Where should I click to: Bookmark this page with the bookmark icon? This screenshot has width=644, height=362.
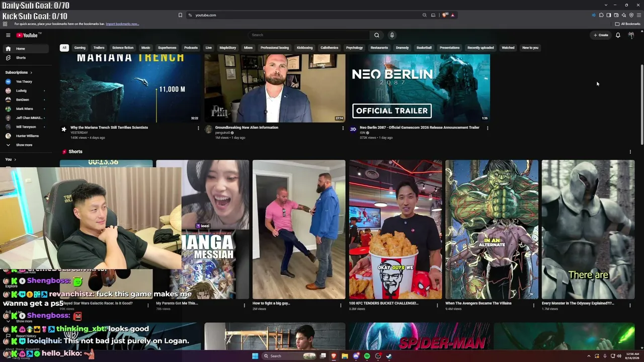180,15
